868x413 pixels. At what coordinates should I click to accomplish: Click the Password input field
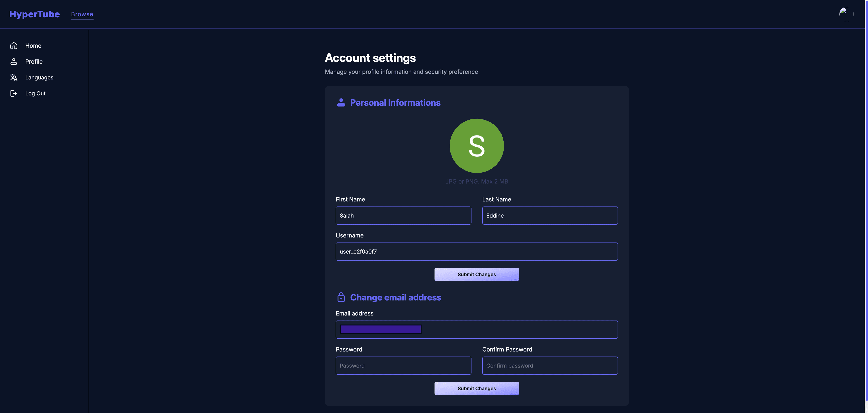pos(403,366)
